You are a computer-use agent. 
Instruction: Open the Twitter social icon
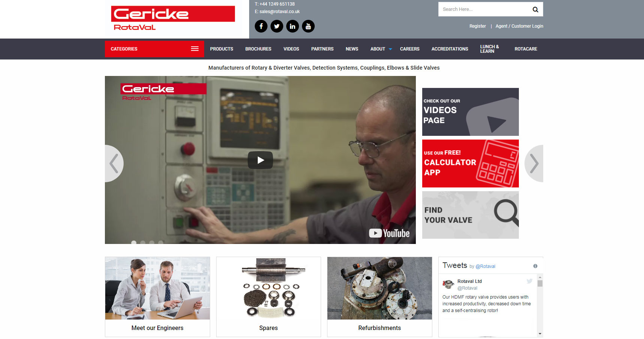pyautogui.click(x=277, y=26)
